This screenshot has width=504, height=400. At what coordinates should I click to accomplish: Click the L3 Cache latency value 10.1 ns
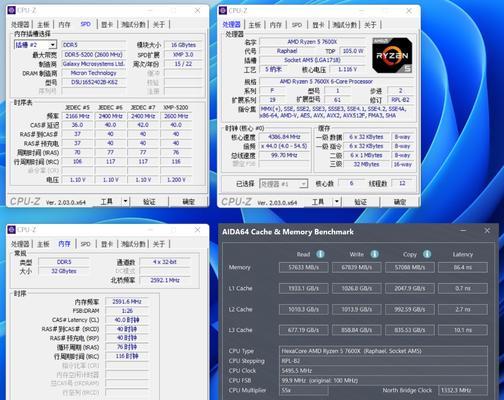click(463, 330)
